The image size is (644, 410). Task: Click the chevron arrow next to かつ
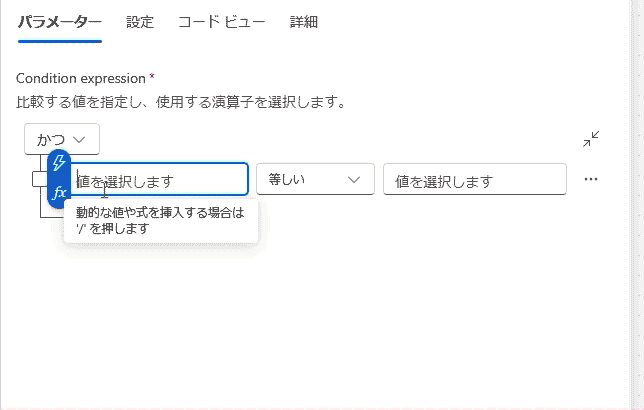[x=80, y=140]
